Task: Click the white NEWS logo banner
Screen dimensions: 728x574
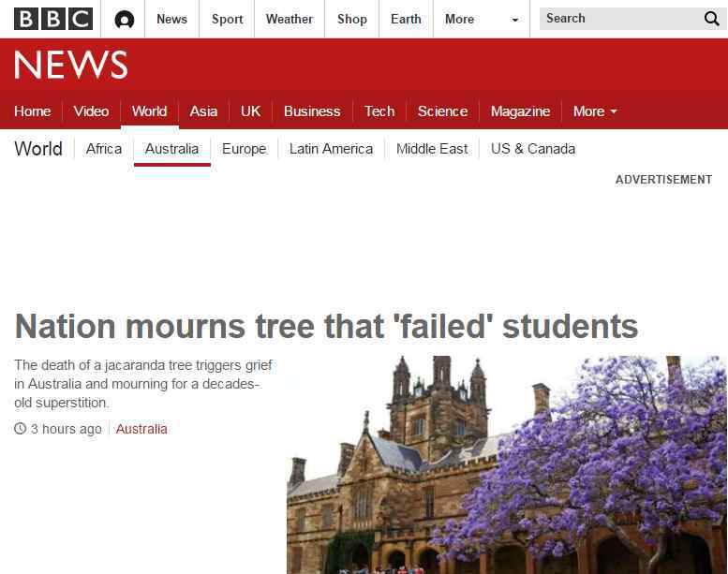Action: 71,65
